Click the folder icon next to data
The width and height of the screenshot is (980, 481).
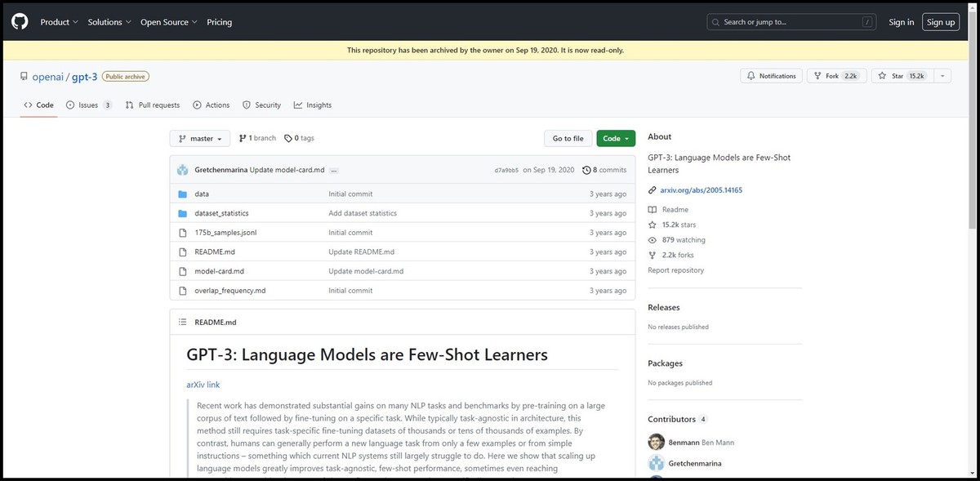(183, 194)
